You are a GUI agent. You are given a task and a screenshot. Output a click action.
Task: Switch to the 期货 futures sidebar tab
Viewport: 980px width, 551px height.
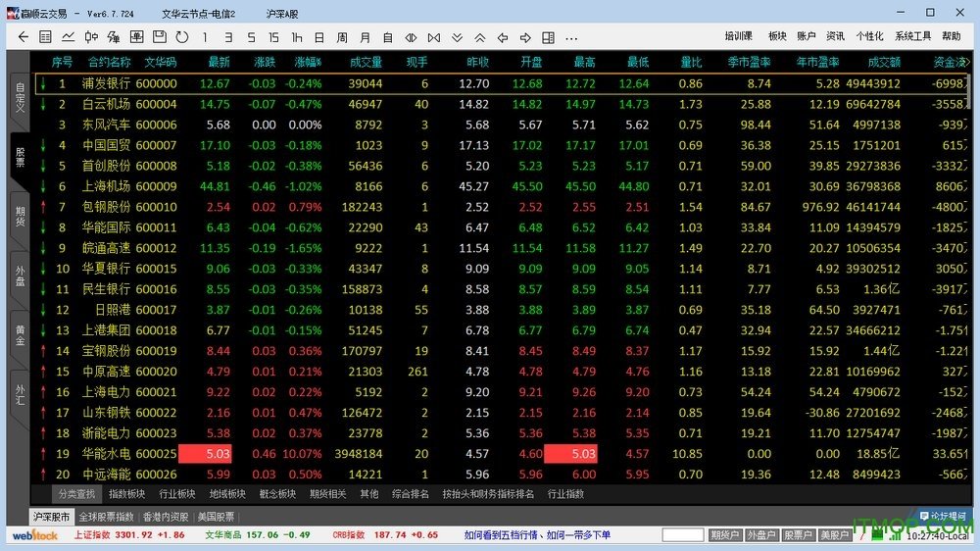20,217
